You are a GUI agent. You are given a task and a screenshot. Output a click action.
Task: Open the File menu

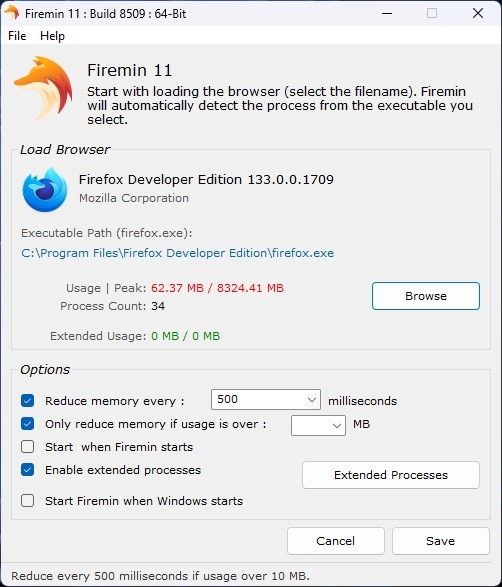(x=17, y=36)
